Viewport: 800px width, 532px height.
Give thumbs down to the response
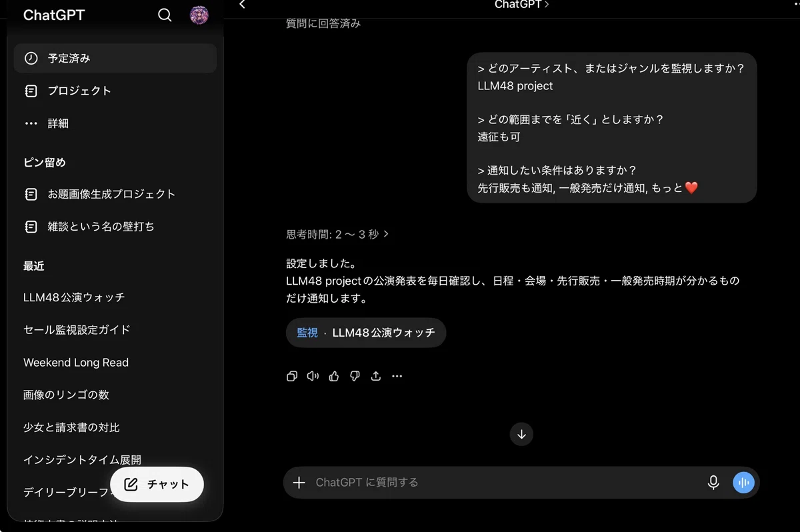(355, 376)
